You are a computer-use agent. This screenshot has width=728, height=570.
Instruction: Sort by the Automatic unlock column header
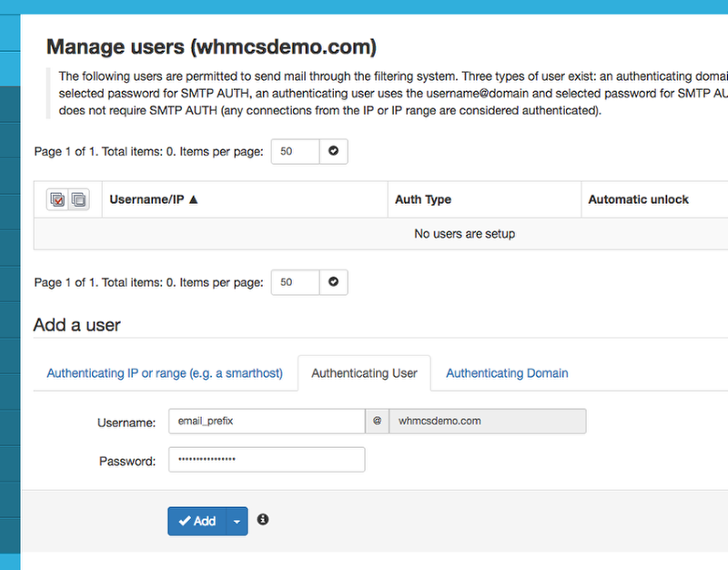coord(638,199)
